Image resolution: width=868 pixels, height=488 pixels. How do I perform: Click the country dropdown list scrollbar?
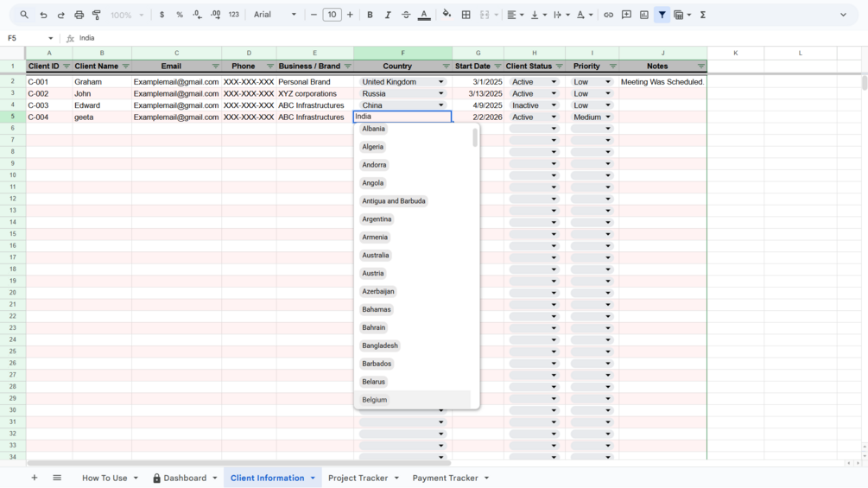pyautogui.click(x=475, y=138)
